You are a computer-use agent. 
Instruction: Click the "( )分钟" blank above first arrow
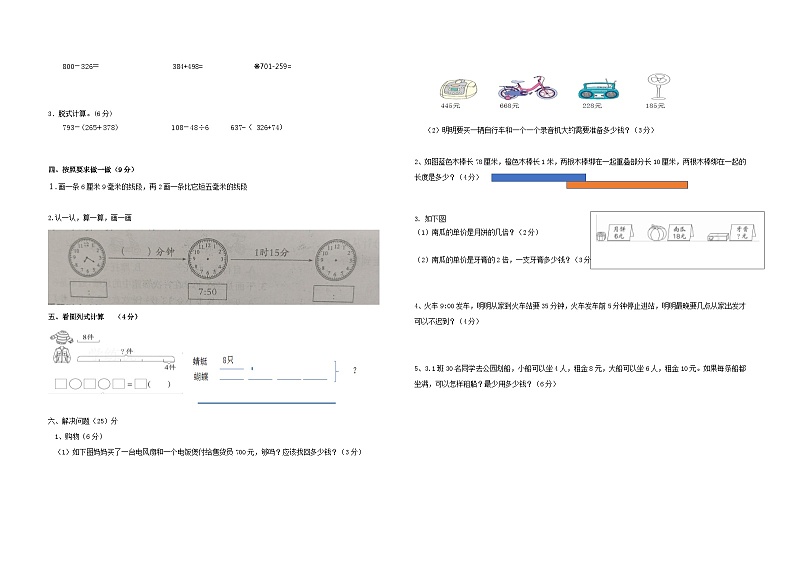(148, 251)
